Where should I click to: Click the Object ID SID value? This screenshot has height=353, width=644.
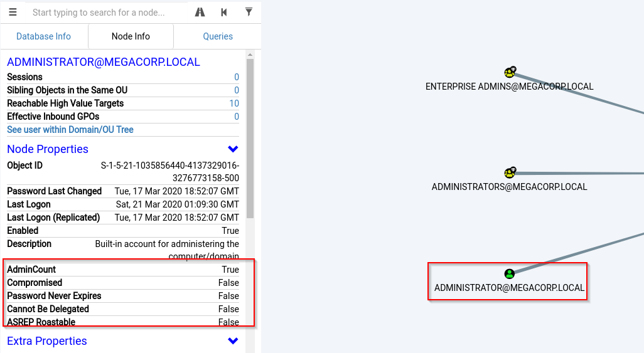point(169,172)
